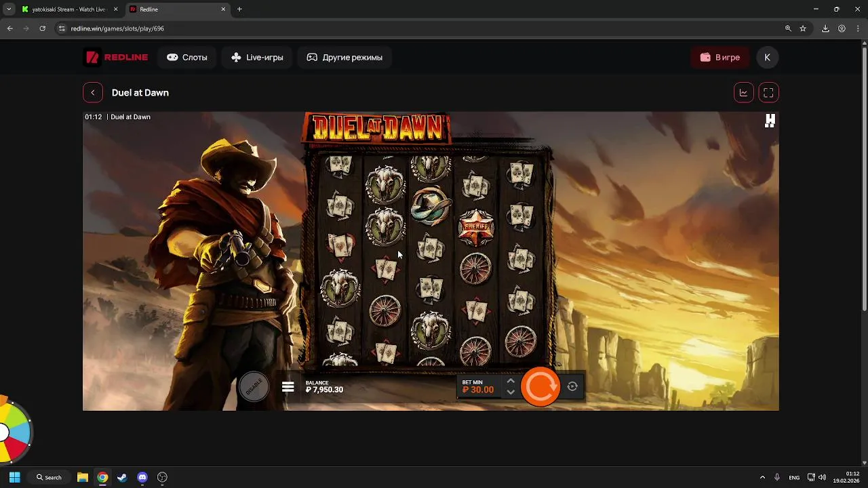Click the round DISABLE bonus button

click(254, 387)
